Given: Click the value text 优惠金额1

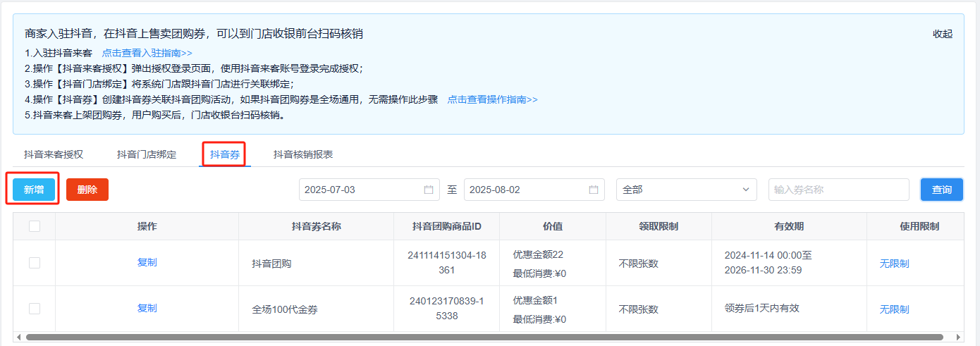Looking at the screenshot, I should click(x=535, y=300).
